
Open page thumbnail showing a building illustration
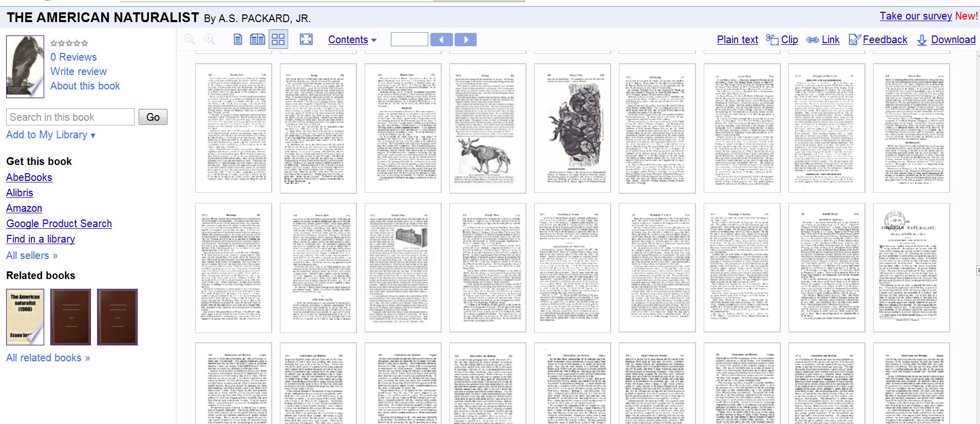pyautogui.click(x=403, y=268)
